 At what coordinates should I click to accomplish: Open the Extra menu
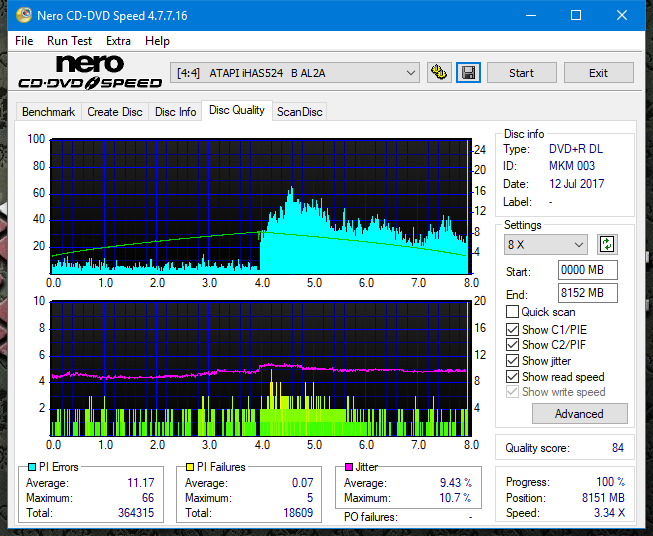pos(118,41)
